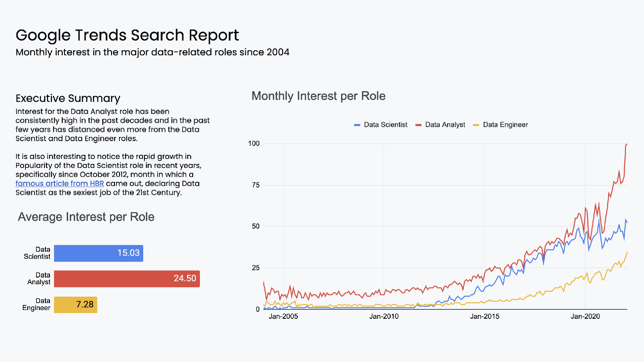The image size is (644, 362).
Task: Select the Data Scientist 15.03 bar
Action: coord(98,253)
